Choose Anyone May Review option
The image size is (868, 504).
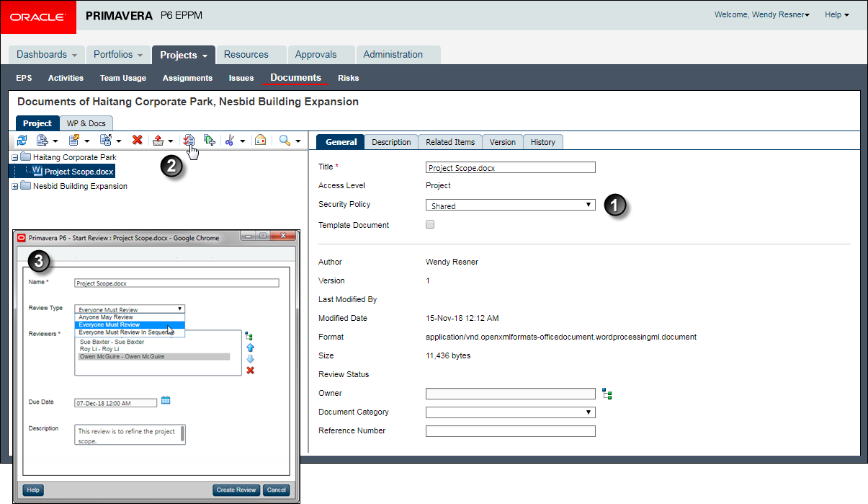point(130,317)
